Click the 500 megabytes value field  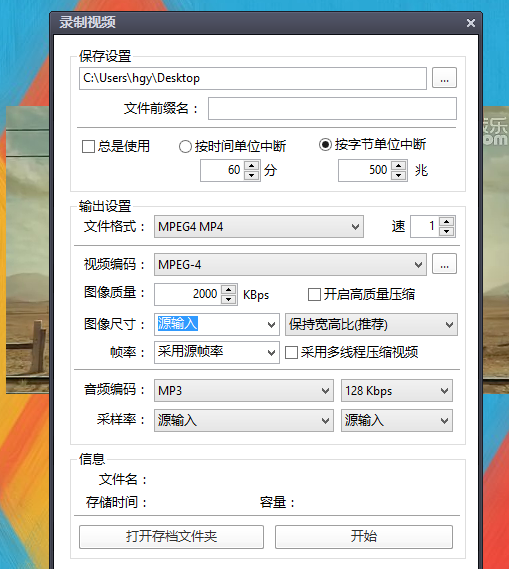pos(365,170)
